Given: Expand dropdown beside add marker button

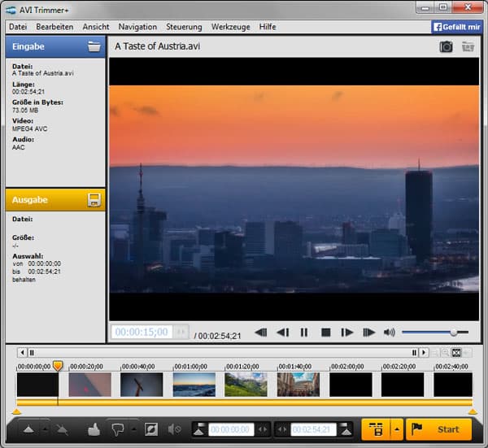Looking at the screenshot, I should point(44,428).
